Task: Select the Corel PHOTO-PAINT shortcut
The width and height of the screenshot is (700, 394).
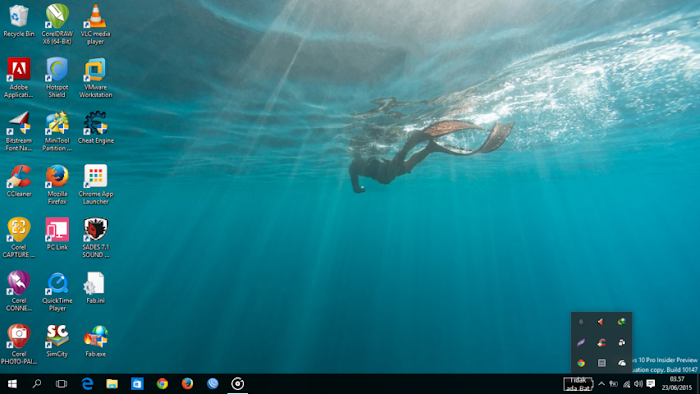Action: click(x=19, y=344)
